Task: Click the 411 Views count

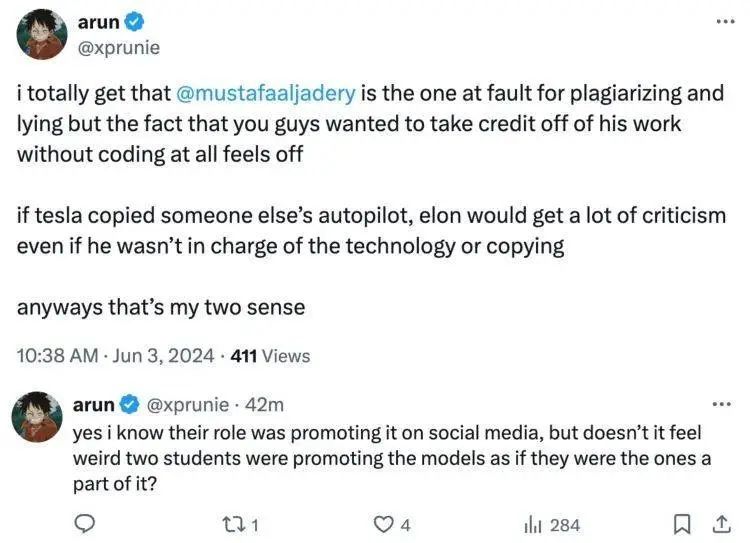Action: 270,355
